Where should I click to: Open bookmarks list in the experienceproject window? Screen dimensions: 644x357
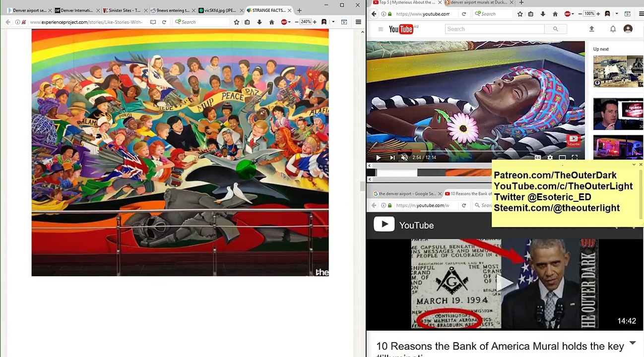click(x=247, y=22)
